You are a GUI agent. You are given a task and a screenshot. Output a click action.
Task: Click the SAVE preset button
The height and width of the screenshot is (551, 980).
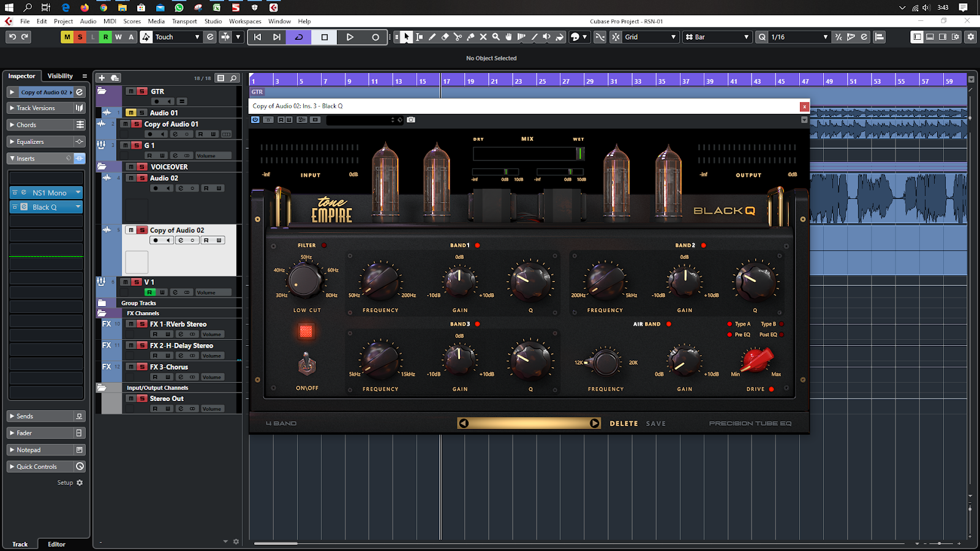[655, 424]
